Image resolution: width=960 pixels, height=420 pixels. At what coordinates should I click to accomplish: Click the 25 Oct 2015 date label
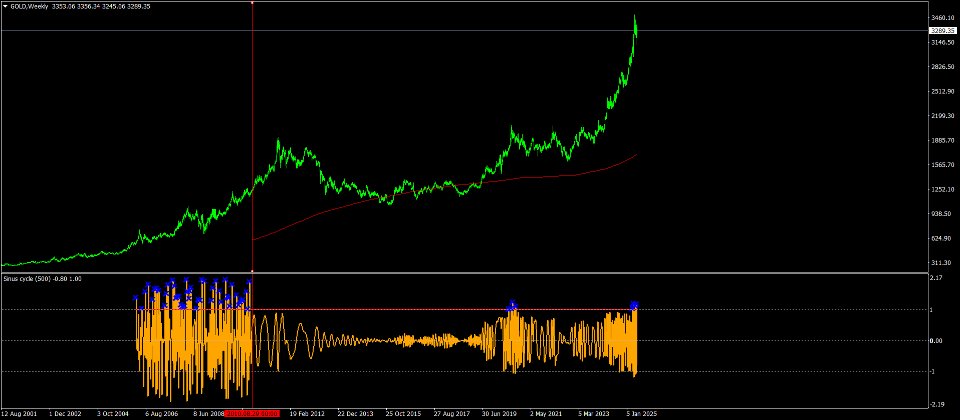[403, 413]
